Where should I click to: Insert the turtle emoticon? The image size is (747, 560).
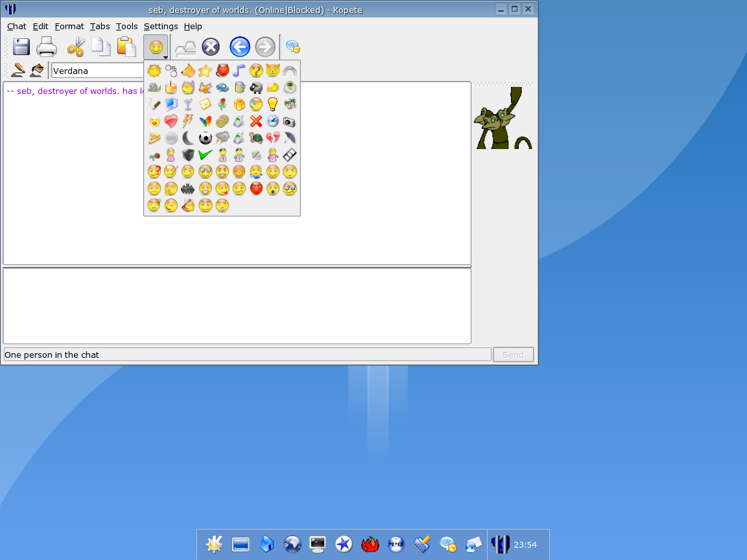pos(256,138)
